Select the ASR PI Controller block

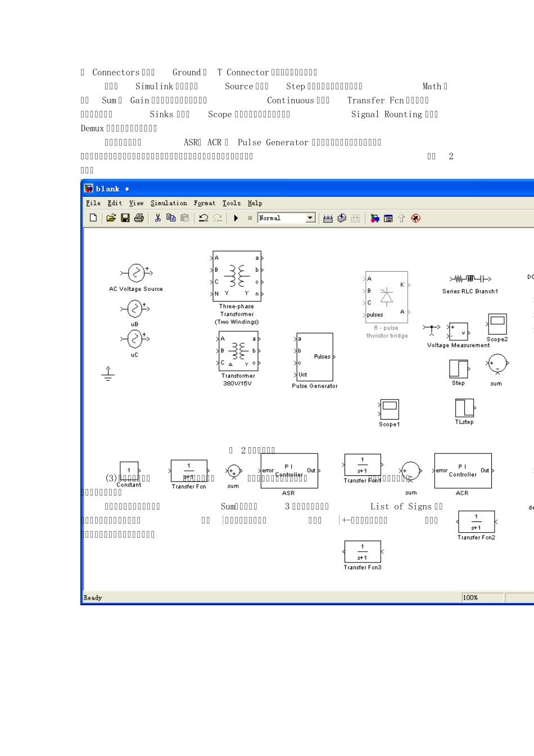tap(289, 471)
